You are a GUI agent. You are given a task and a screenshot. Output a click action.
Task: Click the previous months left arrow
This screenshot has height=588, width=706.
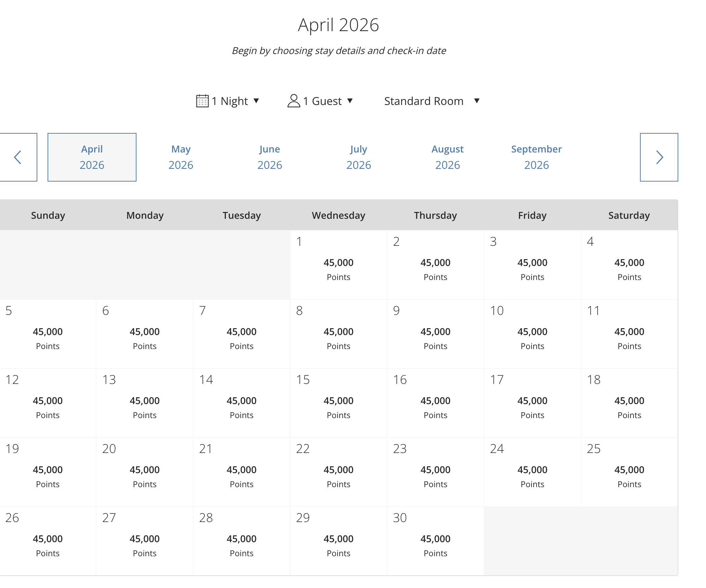click(x=18, y=157)
